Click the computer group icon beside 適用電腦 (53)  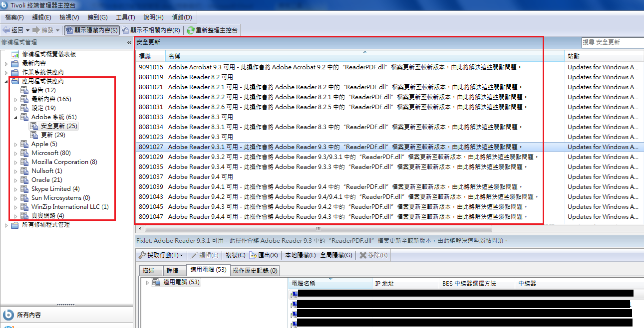(x=156, y=282)
